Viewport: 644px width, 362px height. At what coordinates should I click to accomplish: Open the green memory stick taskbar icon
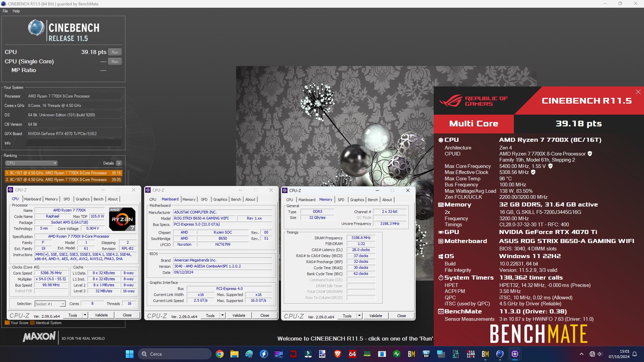367,354
